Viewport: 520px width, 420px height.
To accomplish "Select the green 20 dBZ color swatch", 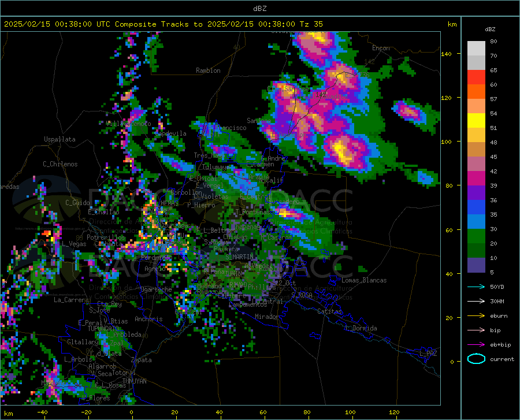I will (476, 236).
